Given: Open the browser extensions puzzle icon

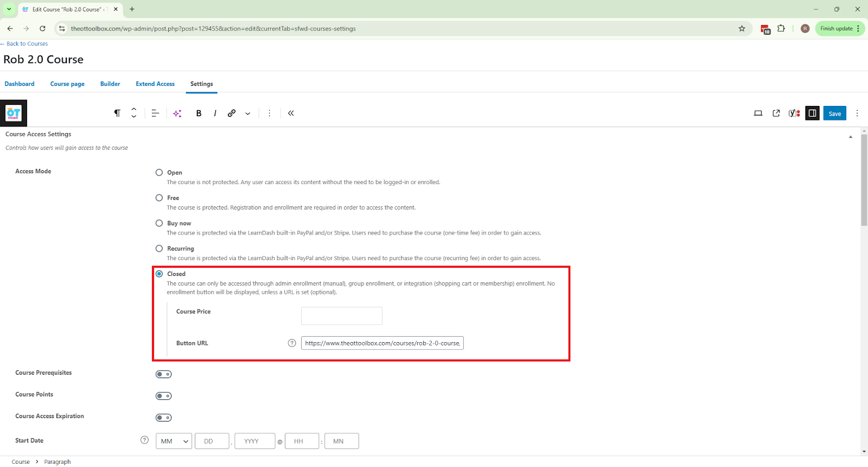Looking at the screenshot, I should tap(781, 28).
